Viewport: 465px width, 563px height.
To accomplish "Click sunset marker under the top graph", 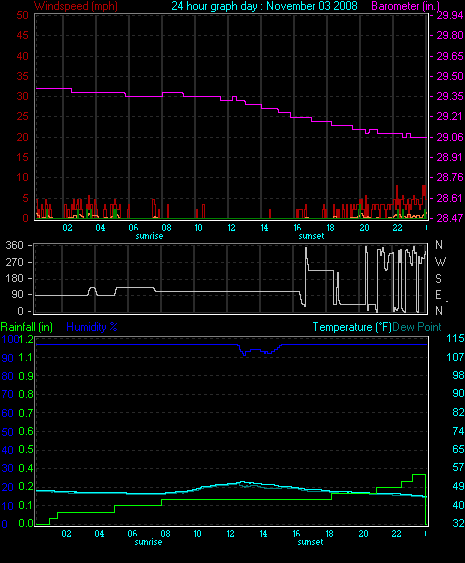I will pyautogui.click(x=311, y=236).
